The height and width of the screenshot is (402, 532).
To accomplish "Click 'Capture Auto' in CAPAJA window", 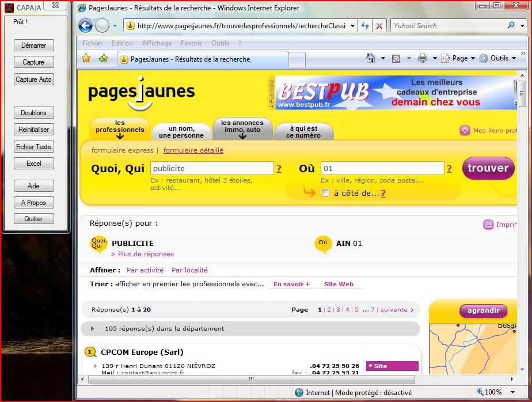I will tap(33, 79).
